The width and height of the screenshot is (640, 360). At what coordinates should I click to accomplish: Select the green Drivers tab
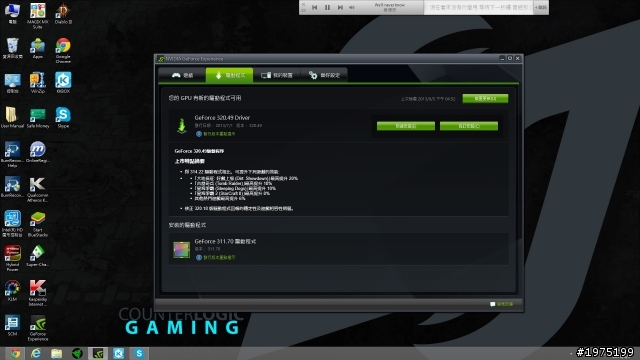point(229,75)
